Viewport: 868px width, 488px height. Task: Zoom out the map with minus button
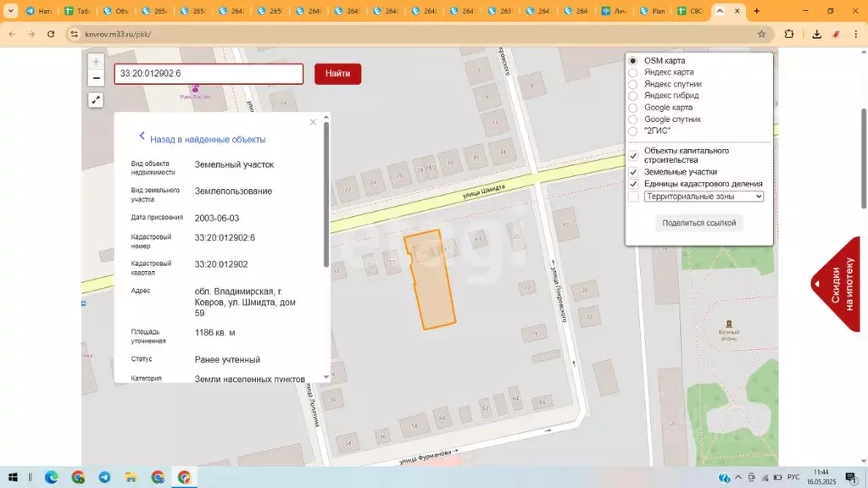point(96,78)
